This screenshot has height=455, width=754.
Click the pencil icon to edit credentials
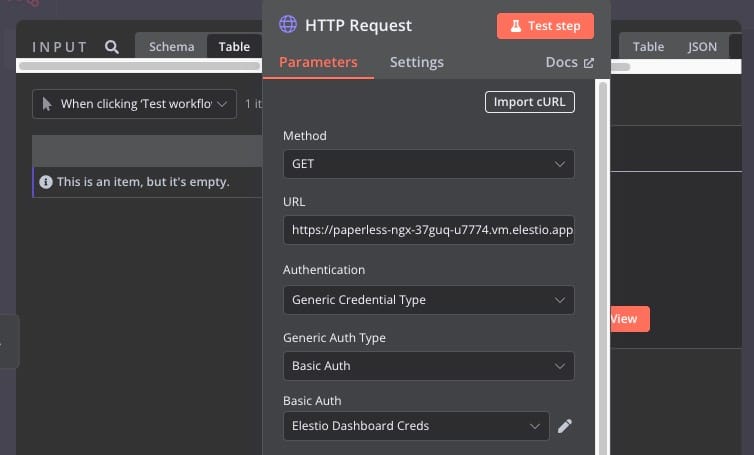(565, 426)
